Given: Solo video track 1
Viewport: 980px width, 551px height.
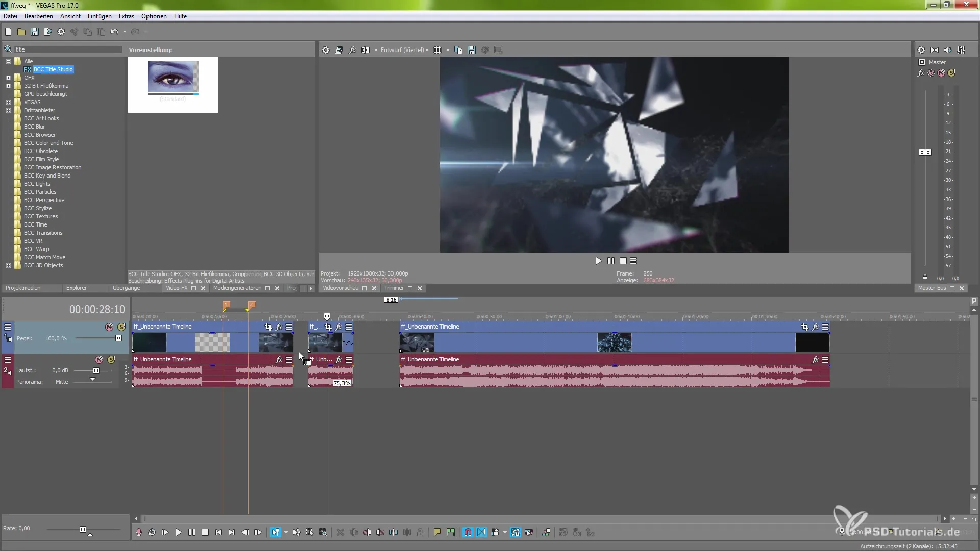Looking at the screenshot, I should (x=121, y=327).
